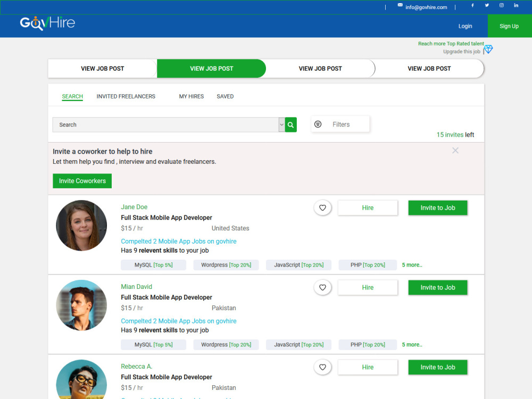The height and width of the screenshot is (399, 532).
Task: Open the Instagram social icon
Action: [x=502, y=5]
